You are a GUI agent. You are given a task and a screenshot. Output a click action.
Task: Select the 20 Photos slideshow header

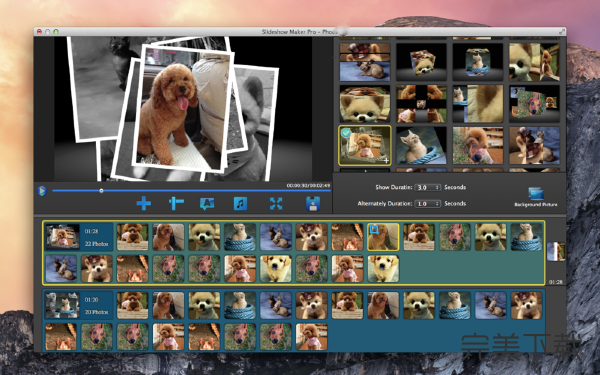pos(78,305)
